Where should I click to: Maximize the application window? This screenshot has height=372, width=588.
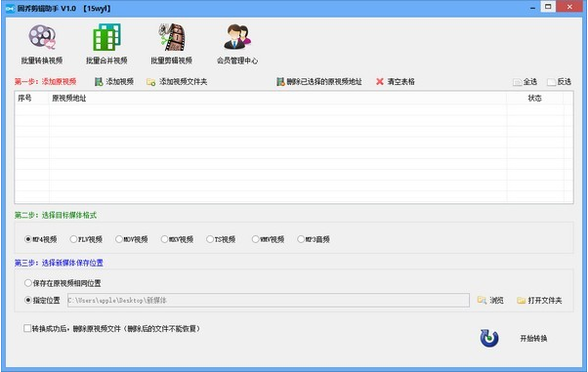coord(548,7)
